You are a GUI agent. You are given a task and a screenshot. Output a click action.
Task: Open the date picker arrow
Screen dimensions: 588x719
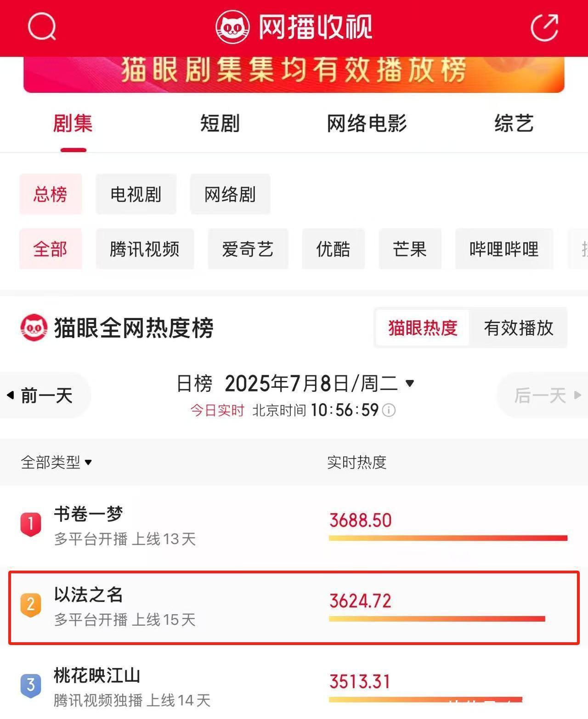(x=410, y=383)
